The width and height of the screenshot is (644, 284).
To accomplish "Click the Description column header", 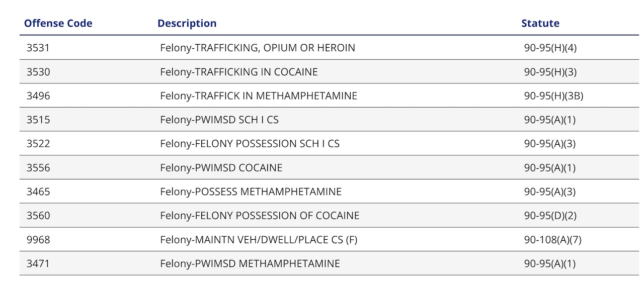I will pyautogui.click(x=187, y=23).
